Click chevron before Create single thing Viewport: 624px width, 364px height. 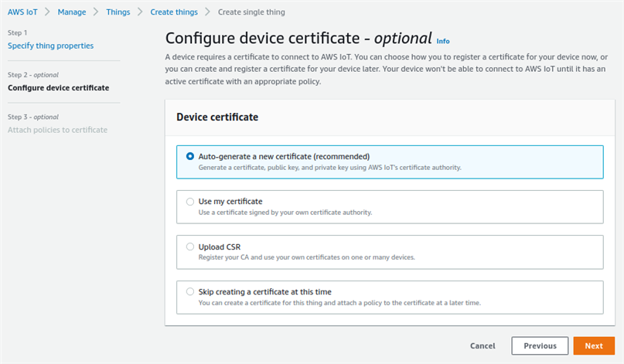click(208, 12)
